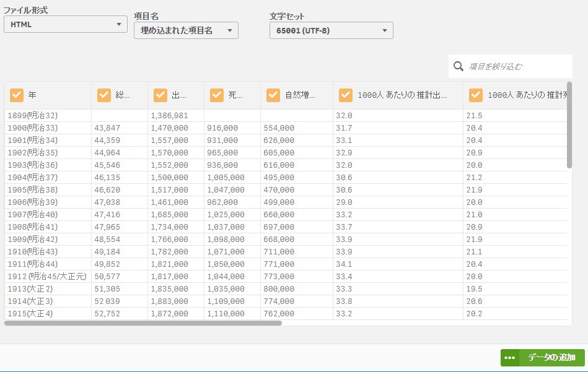Click the magnifier search icon
588x372 pixels.
click(x=459, y=66)
